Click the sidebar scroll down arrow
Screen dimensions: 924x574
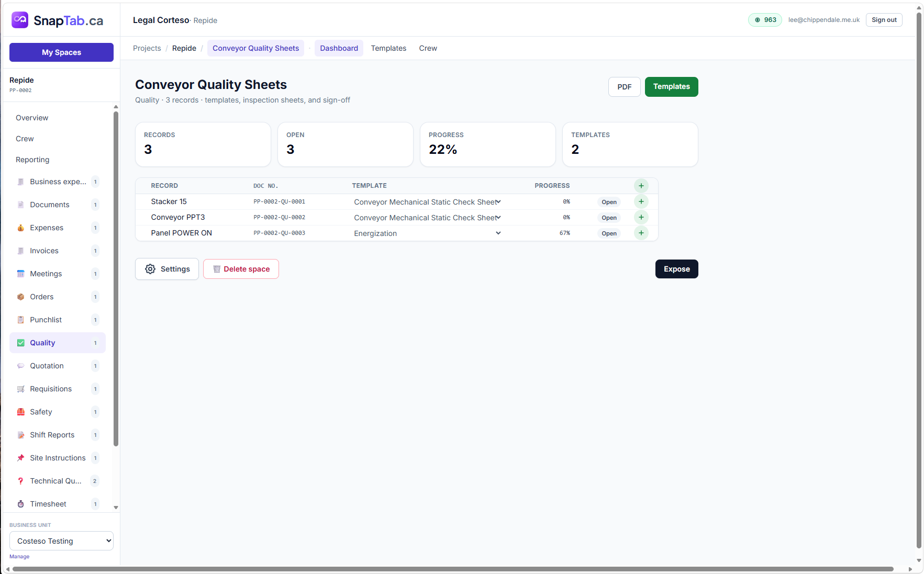[116, 507]
